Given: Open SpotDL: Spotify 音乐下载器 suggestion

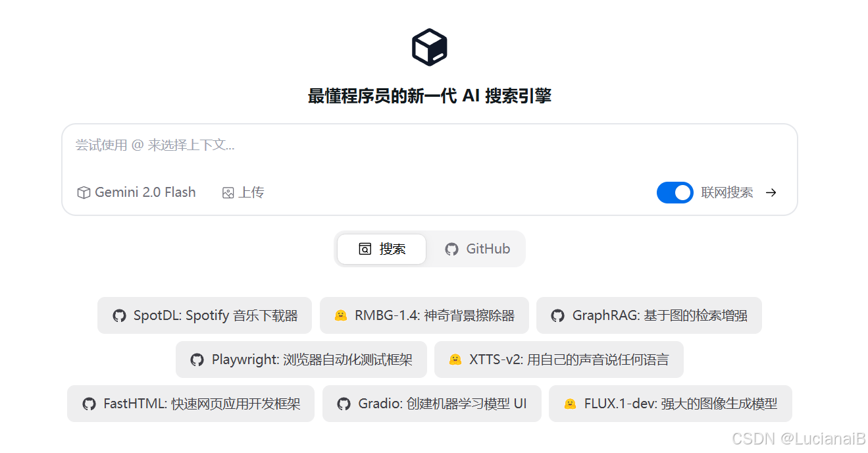Looking at the screenshot, I should pos(205,315).
